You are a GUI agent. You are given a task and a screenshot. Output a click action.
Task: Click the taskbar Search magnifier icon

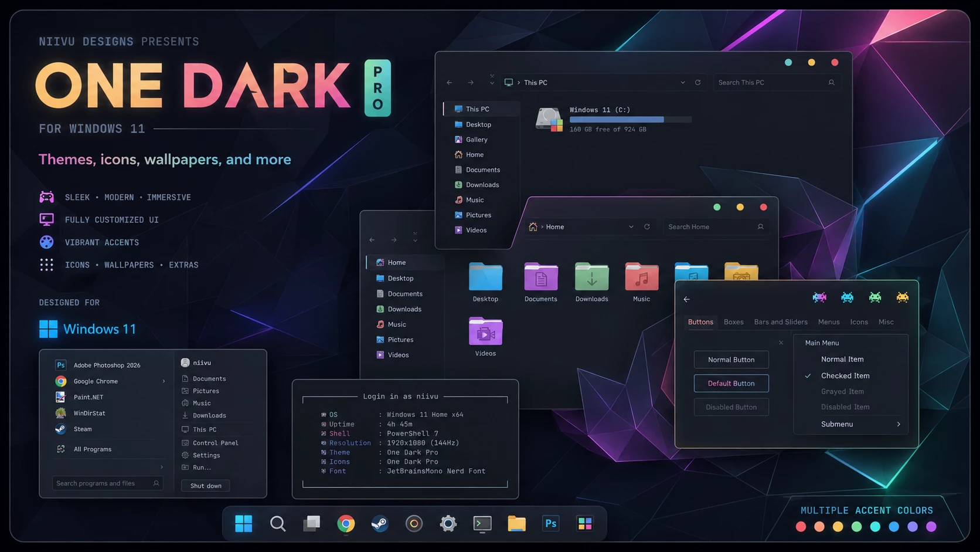point(278,523)
